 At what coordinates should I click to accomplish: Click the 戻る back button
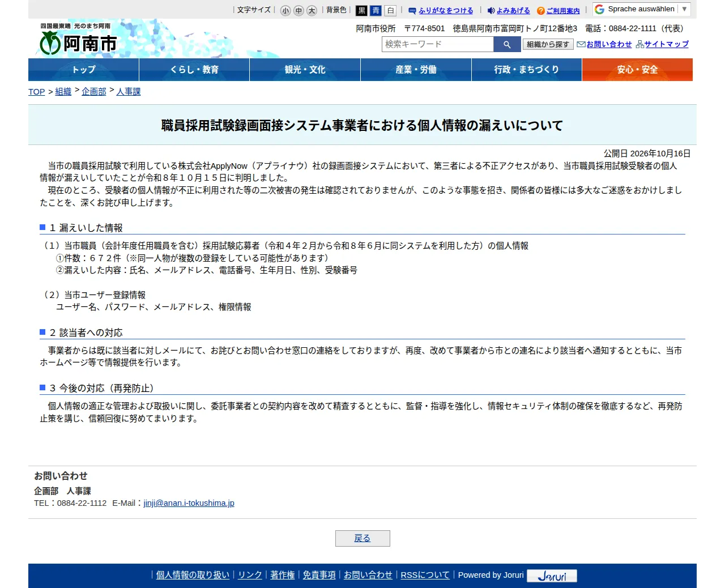[362, 538]
